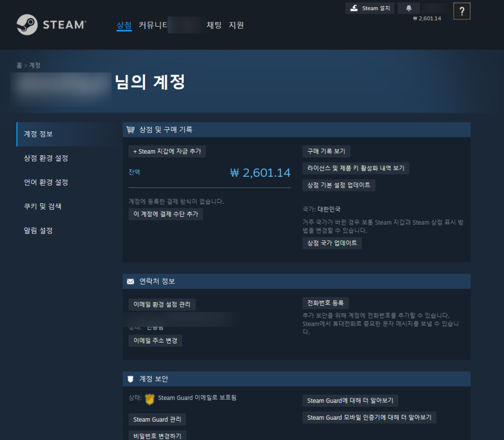
Task: Click 이메일 환경 설정 관리 button
Action: (162, 304)
